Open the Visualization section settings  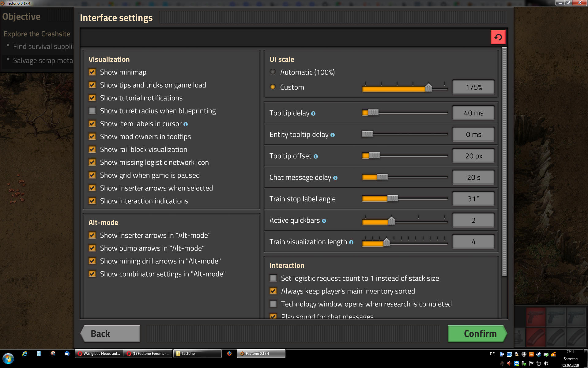[x=109, y=59]
